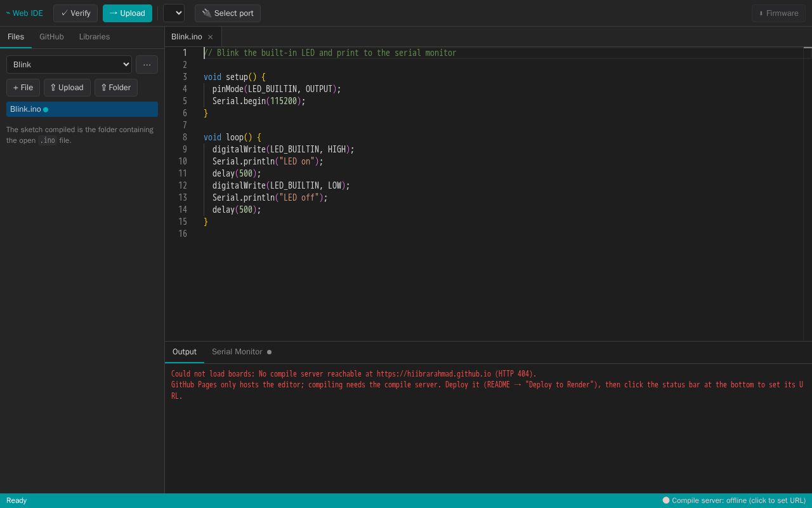
Task: Click the Serial.begin(115200) code line
Action: pyautogui.click(x=259, y=101)
